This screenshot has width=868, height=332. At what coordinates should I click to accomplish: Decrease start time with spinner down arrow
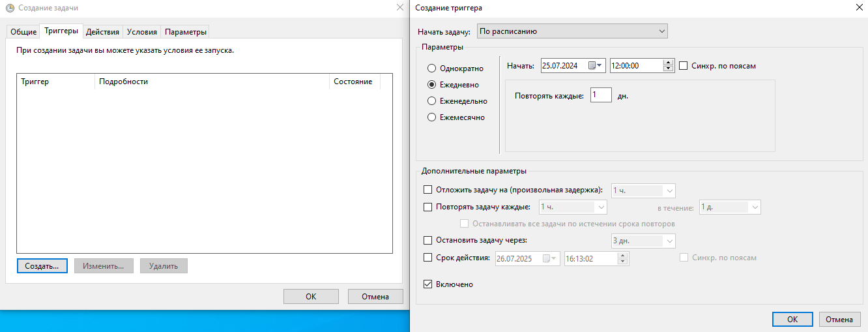tap(668, 69)
